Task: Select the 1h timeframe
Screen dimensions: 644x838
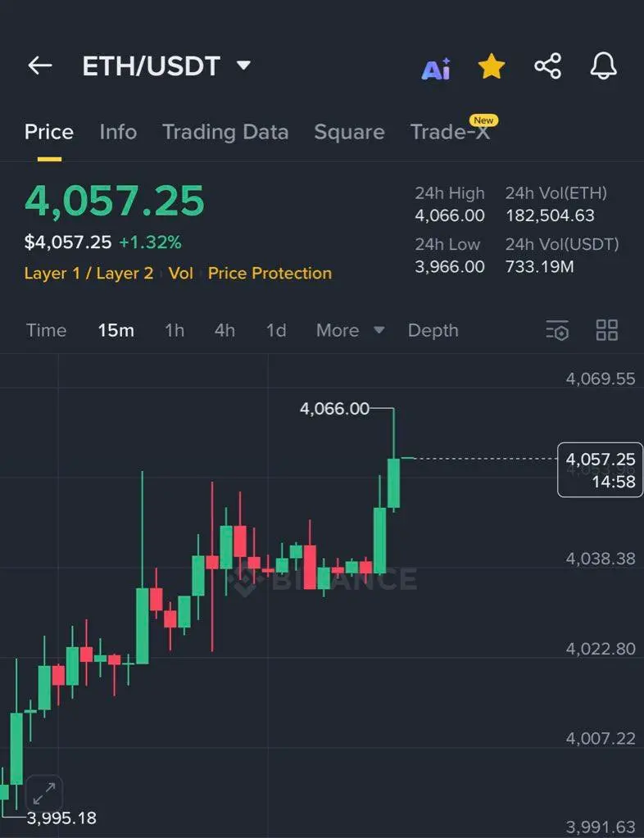Action: (x=175, y=330)
